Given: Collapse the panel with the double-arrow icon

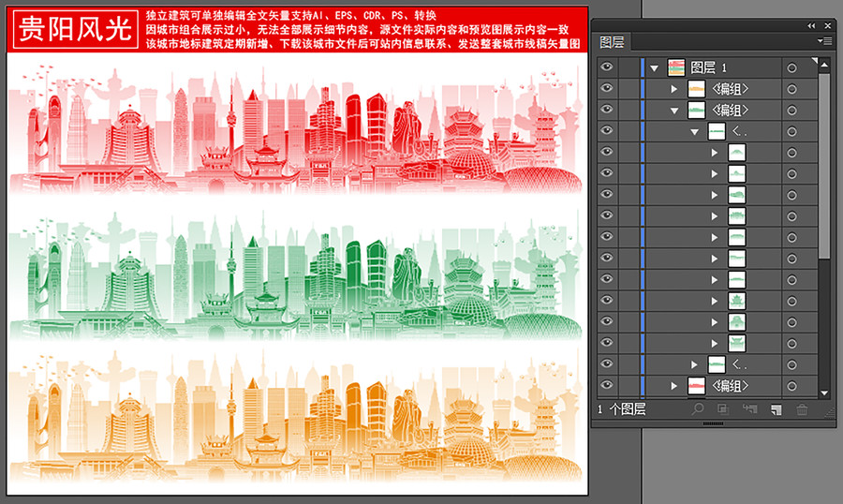Looking at the screenshot, I should [x=811, y=25].
